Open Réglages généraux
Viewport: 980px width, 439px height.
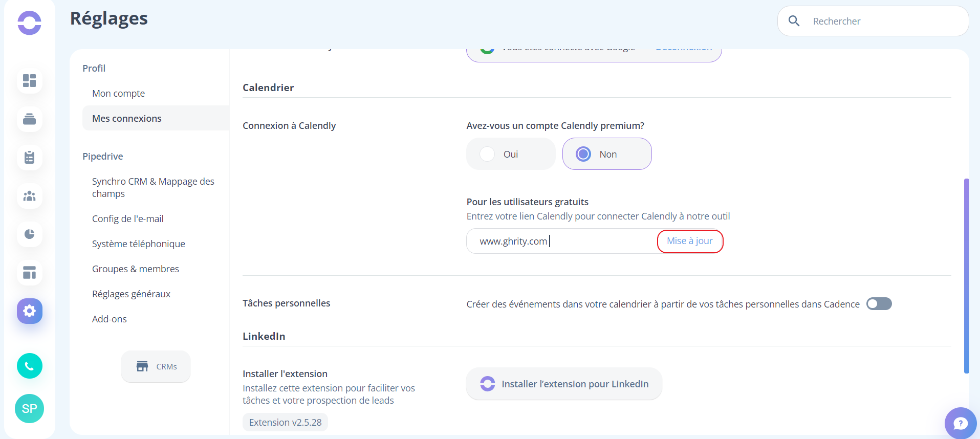click(131, 294)
